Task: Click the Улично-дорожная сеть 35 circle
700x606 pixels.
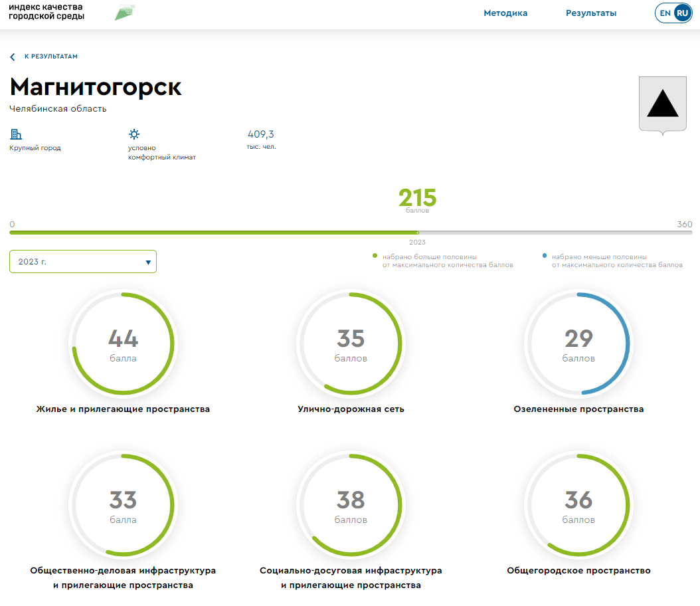Action: click(x=351, y=344)
